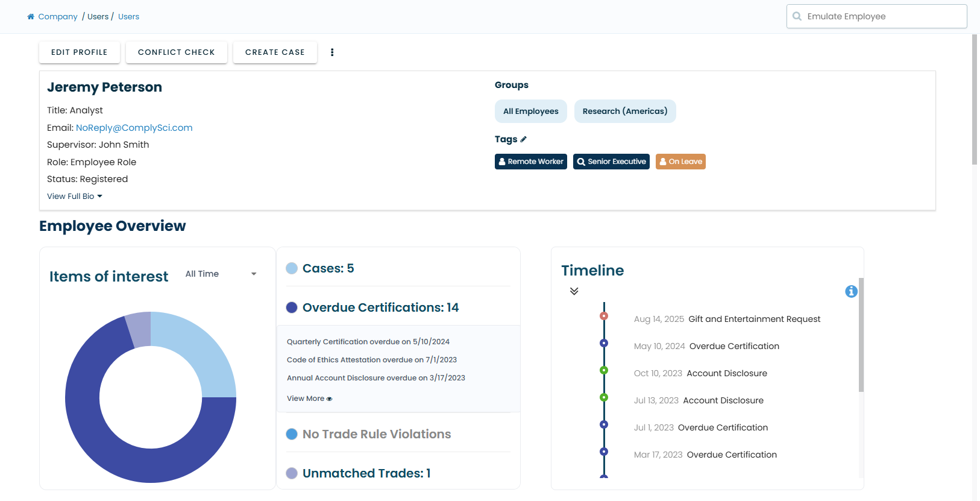Click the NoReply@ComplySci.com email link
The width and height of the screenshot is (980, 501).
[x=134, y=128]
